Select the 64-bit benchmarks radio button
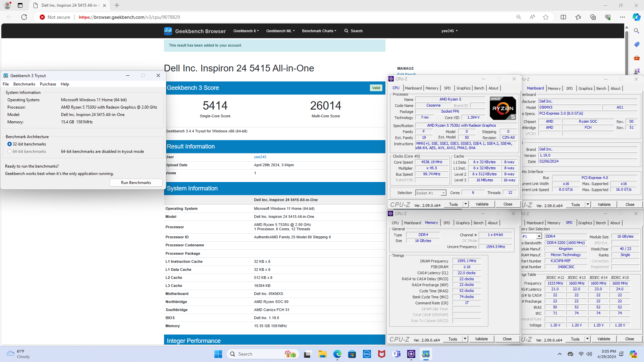This screenshot has height=362, width=644. click(x=9, y=152)
